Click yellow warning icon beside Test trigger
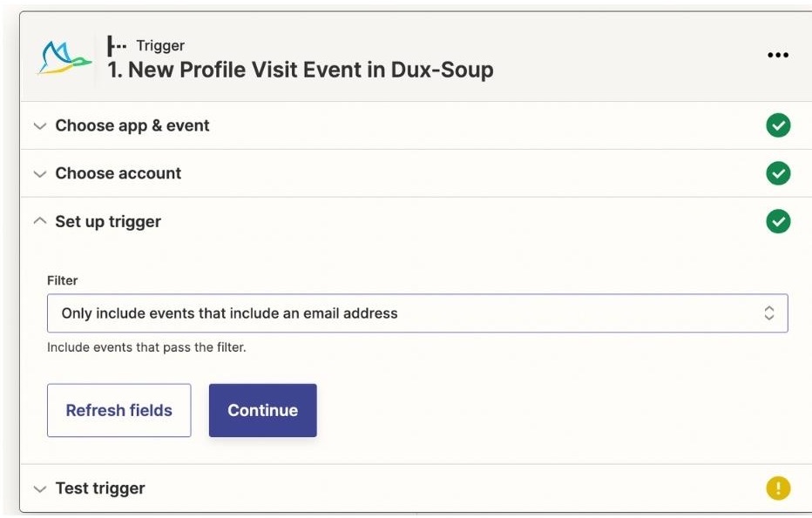 pos(778,488)
